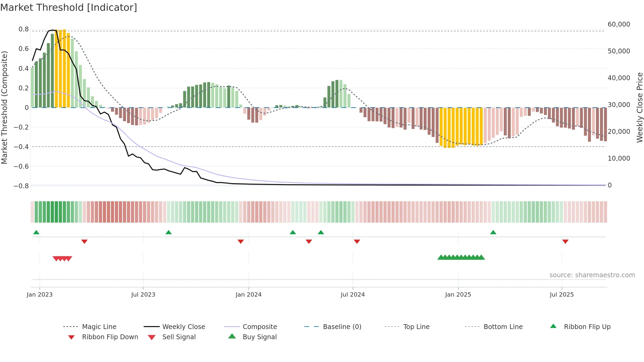Screen dimensions: 644x362
Task: Click the red ribbon flip down marker just after Jul 2024
Action: coord(357,242)
